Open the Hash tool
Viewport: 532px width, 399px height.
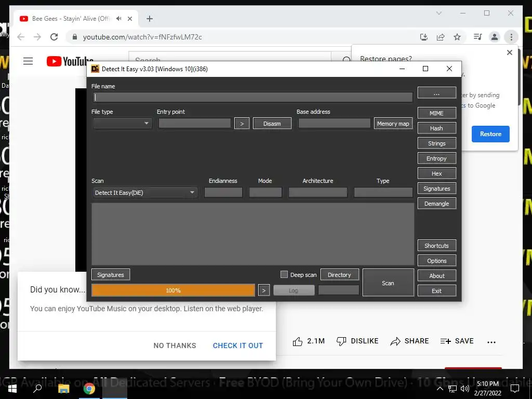tap(436, 128)
